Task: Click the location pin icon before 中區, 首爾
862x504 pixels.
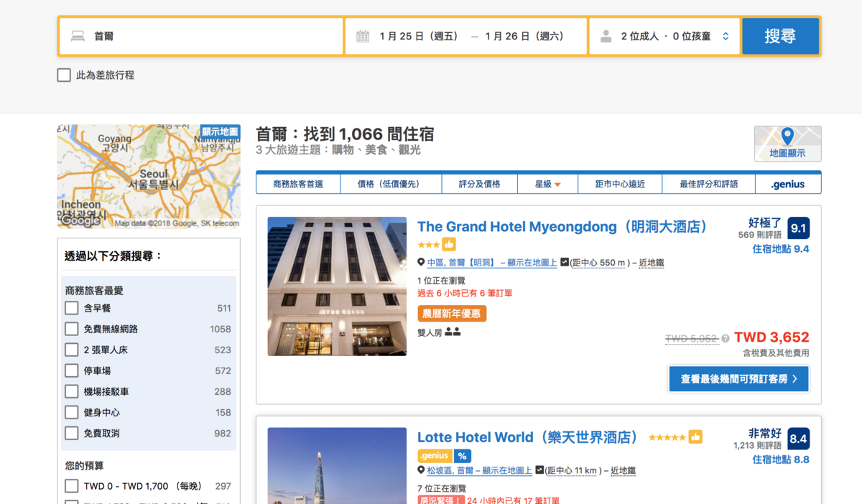Action: pos(421,263)
